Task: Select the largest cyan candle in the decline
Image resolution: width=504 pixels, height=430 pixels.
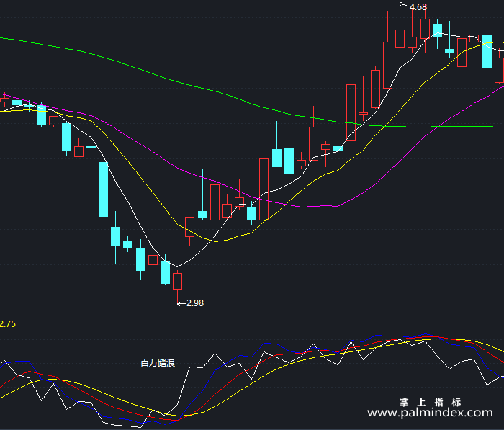Action: (103, 189)
